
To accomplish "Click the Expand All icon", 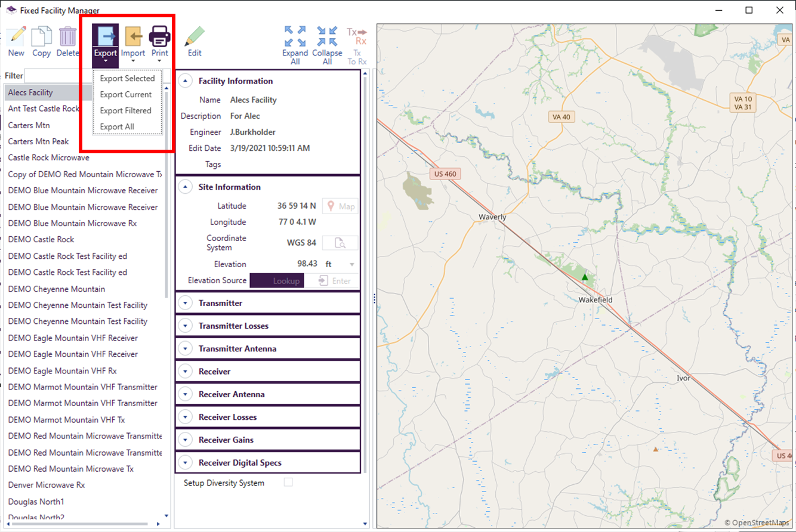I will click(295, 37).
